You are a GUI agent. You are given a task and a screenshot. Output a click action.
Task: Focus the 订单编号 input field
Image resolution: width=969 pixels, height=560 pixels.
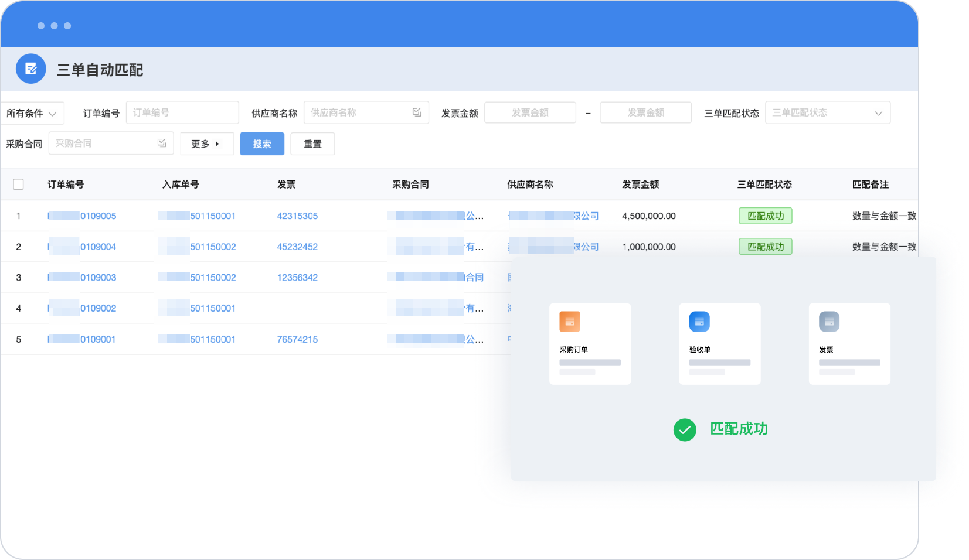tap(182, 112)
